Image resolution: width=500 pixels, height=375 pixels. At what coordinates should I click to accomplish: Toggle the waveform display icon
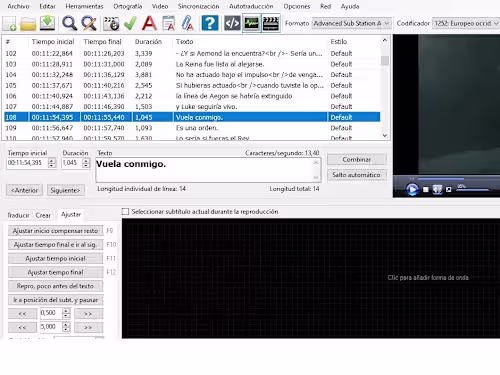tap(251, 24)
